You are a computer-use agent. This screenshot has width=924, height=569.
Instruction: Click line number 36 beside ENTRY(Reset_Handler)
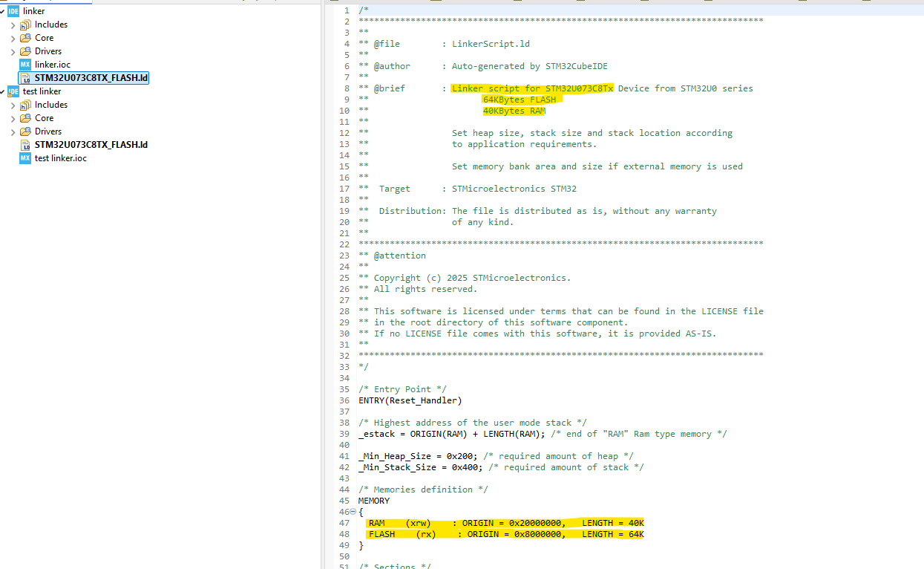coord(344,400)
